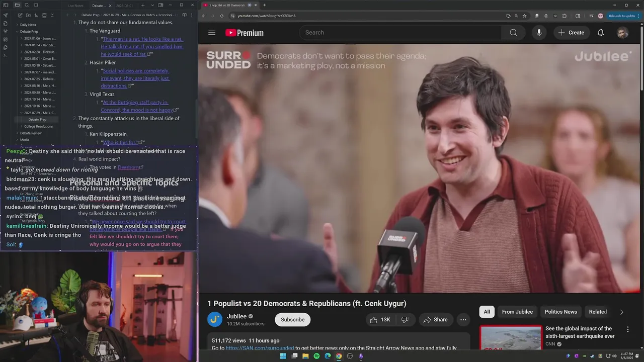Image resolution: width=644 pixels, height=362 pixels.
Task: Open the YouTube guide hamburger menu
Action: coord(212,33)
